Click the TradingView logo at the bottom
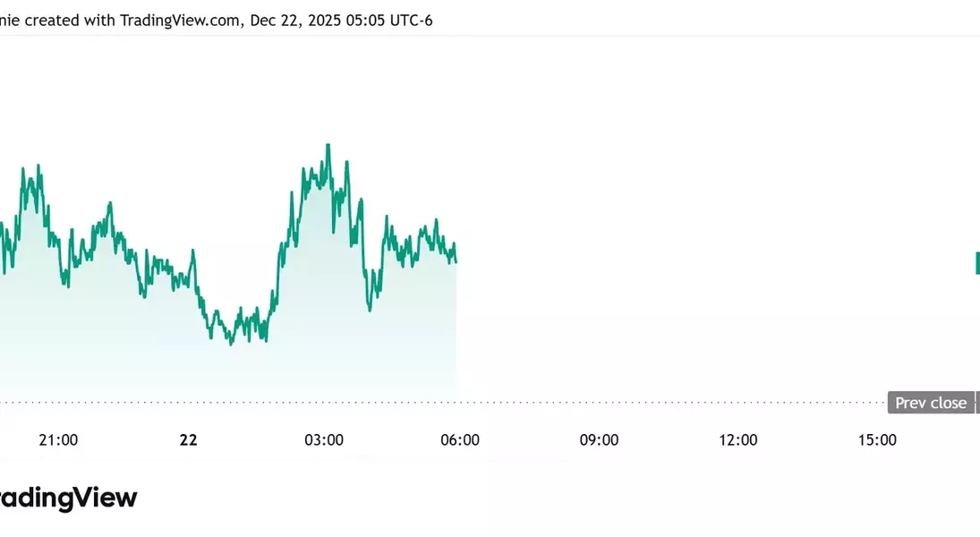Image resolution: width=980 pixels, height=537 pixels. 68,498
